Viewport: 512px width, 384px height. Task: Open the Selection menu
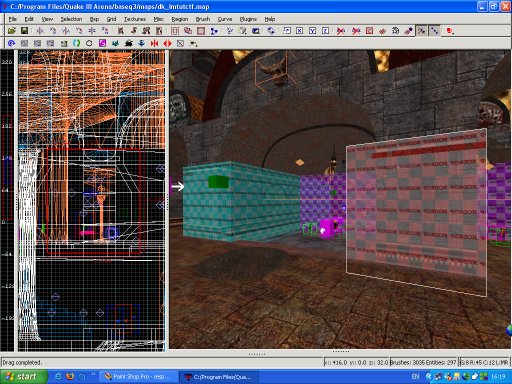(71, 19)
